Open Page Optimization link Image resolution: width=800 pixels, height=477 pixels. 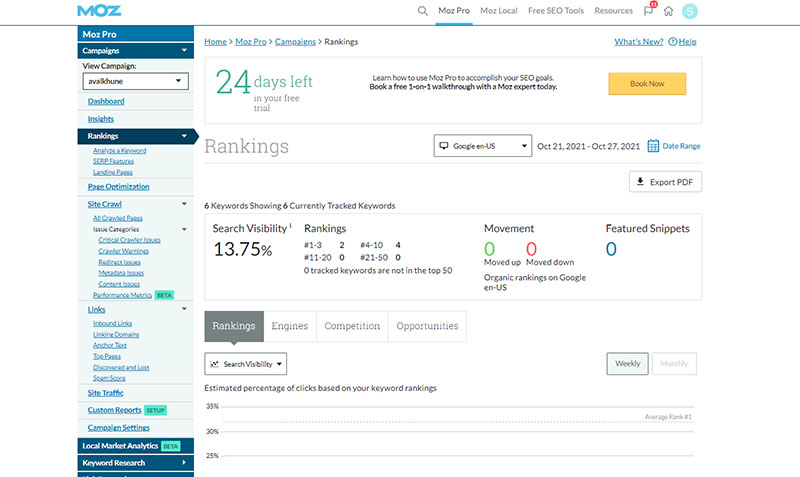coord(118,187)
